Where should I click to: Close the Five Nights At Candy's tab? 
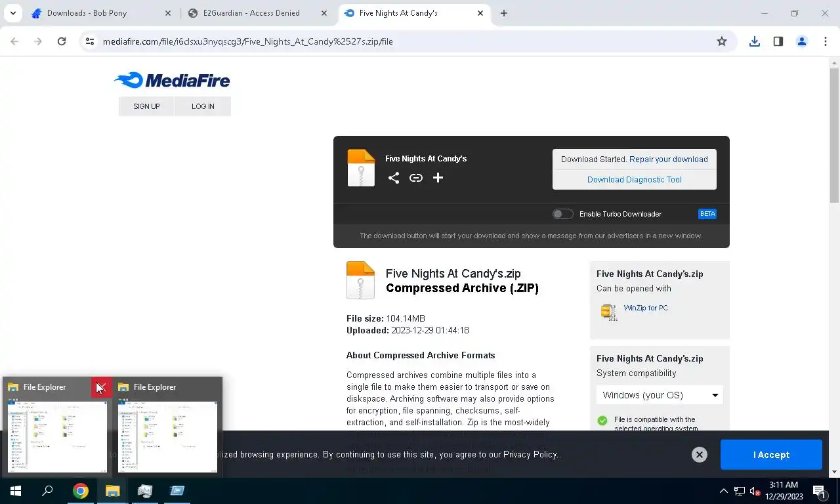pyautogui.click(x=480, y=13)
